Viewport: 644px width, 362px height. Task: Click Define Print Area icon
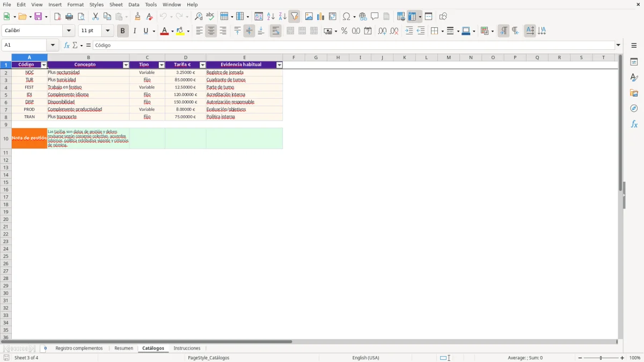tap(401, 17)
